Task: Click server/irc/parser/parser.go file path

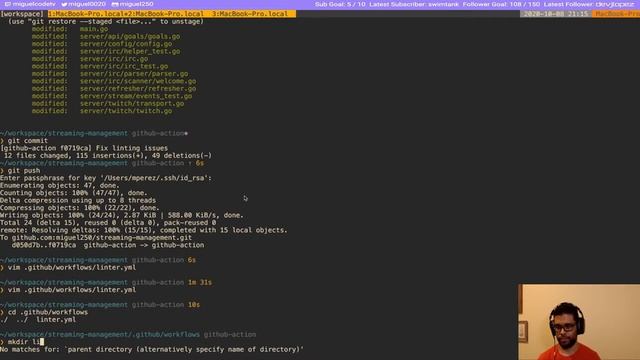Action: click(134, 74)
